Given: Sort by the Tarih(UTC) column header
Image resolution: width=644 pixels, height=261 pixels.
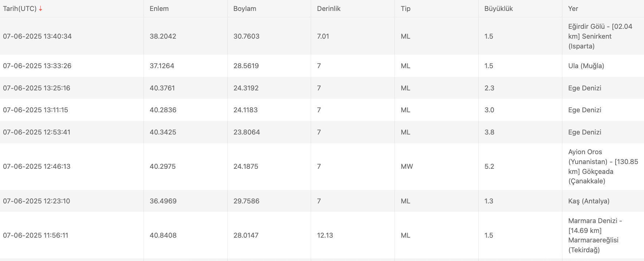Looking at the screenshot, I should [x=20, y=9].
